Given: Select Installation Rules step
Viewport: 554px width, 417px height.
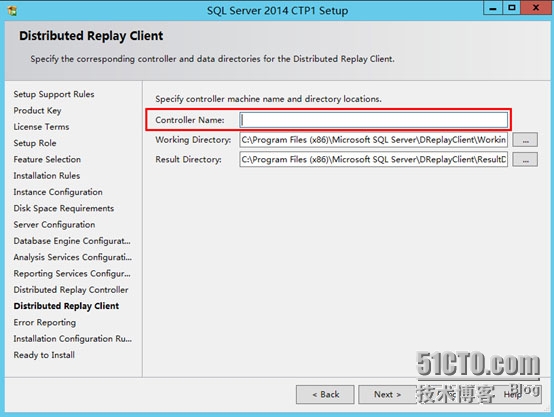Looking at the screenshot, I should [47, 176].
